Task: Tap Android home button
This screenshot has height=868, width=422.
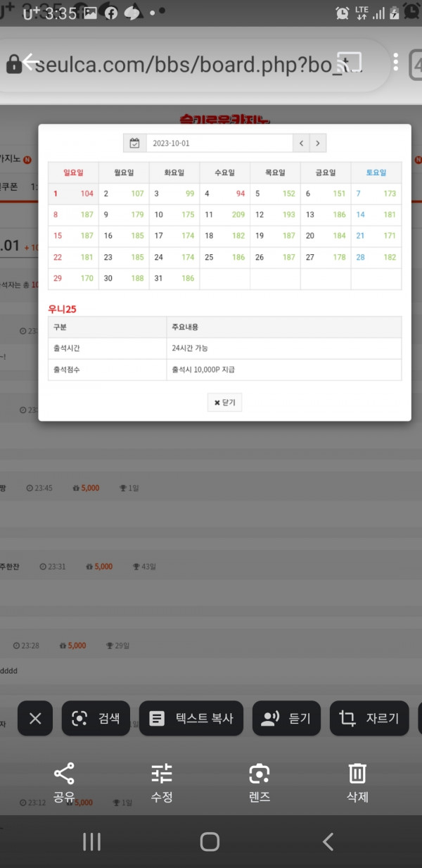Action: 210,841
